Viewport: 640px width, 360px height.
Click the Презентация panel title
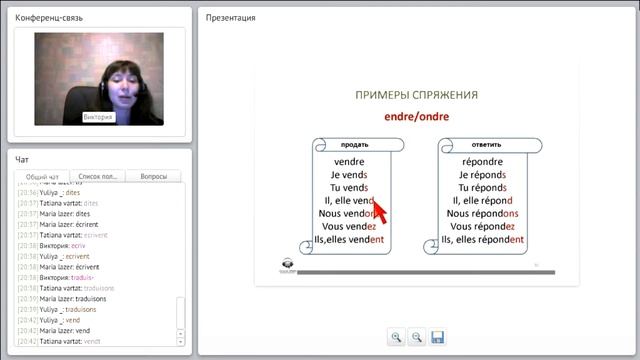pyautogui.click(x=231, y=18)
